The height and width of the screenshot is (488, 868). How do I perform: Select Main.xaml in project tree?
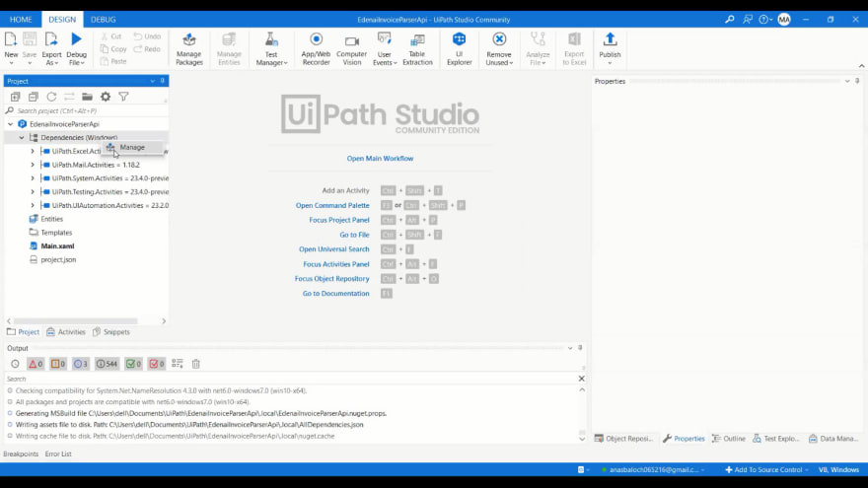click(57, 245)
